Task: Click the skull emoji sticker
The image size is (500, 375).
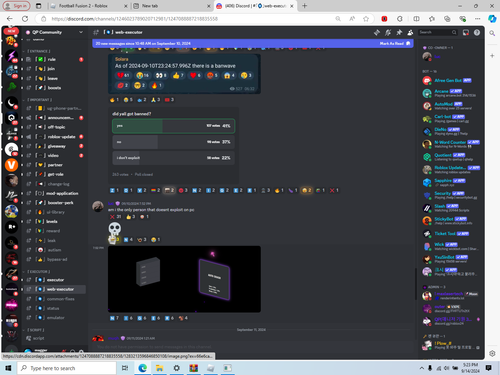Action: (115, 229)
